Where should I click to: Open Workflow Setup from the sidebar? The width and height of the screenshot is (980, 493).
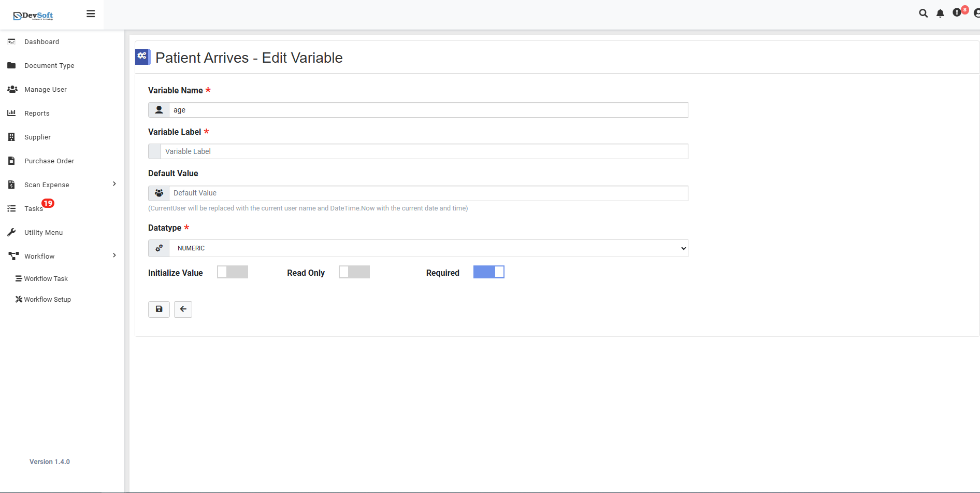tap(47, 299)
